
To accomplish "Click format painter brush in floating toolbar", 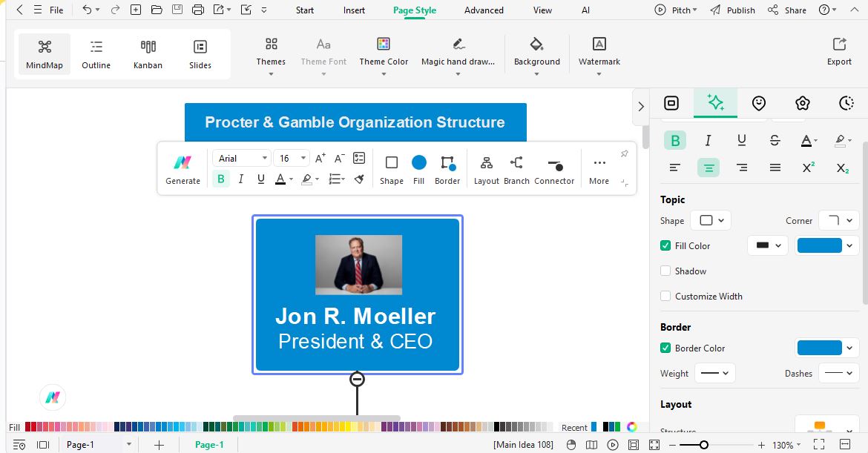I will click(x=359, y=179).
